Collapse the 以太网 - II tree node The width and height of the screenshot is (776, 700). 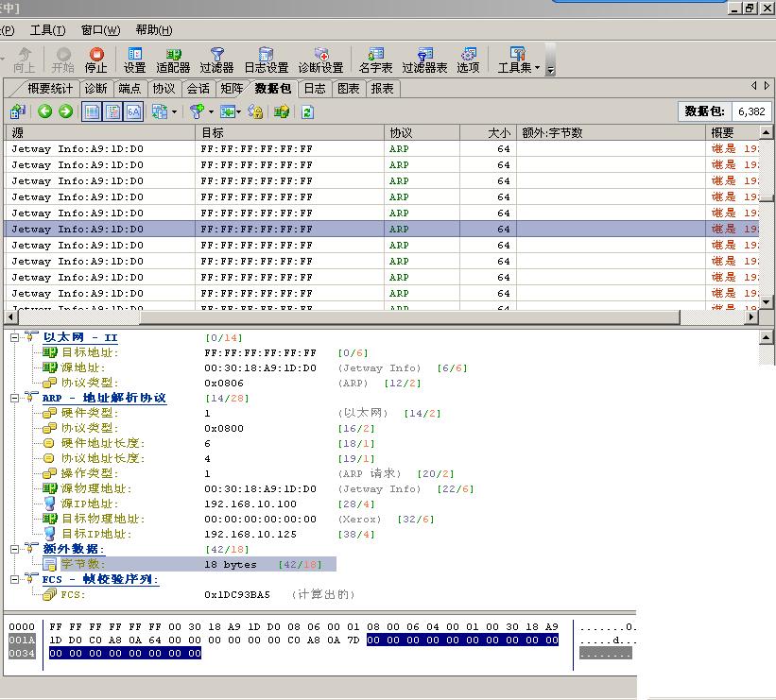click(x=15, y=337)
